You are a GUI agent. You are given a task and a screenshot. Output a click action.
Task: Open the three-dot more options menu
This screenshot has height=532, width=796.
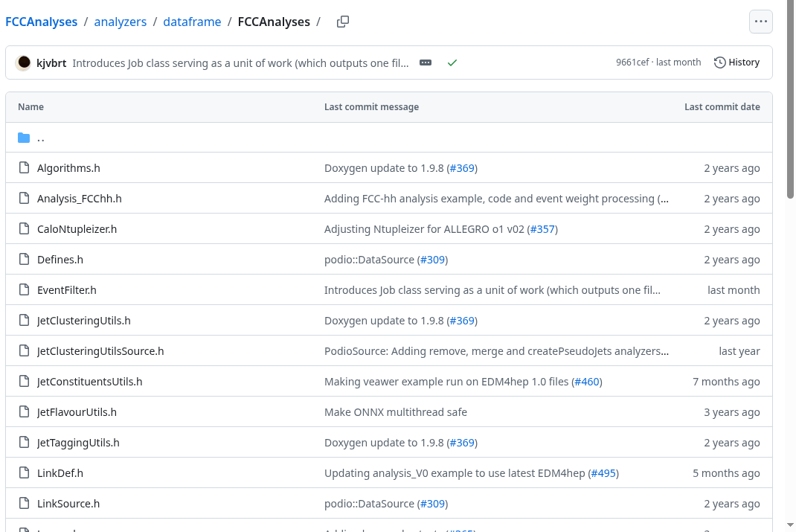pos(760,22)
